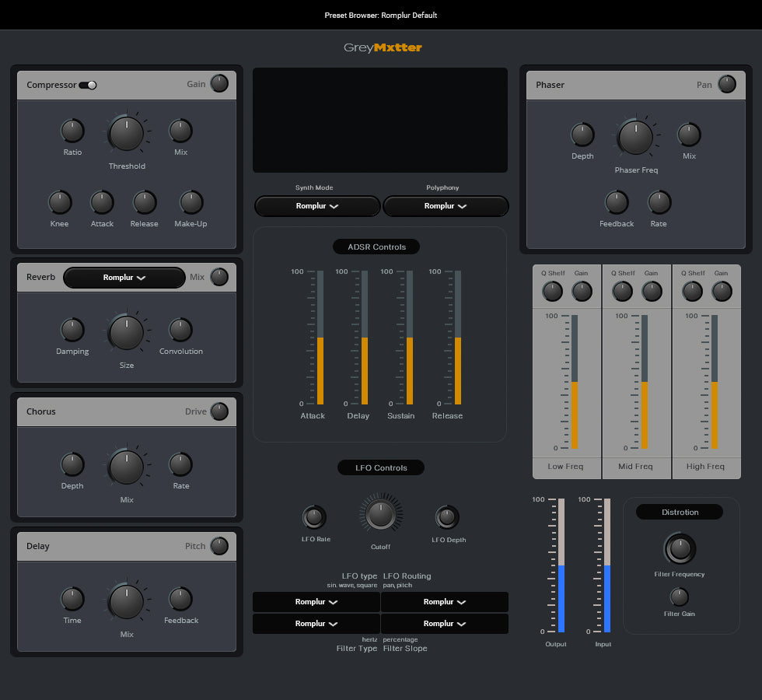Click the LFO Rate knob
This screenshot has height=700, width=762.
[314, 517]
